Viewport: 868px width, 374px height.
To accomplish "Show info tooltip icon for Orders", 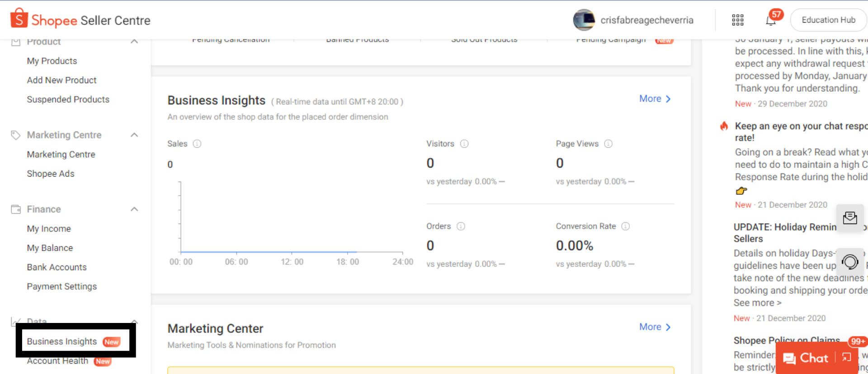I will click(461, 226).
